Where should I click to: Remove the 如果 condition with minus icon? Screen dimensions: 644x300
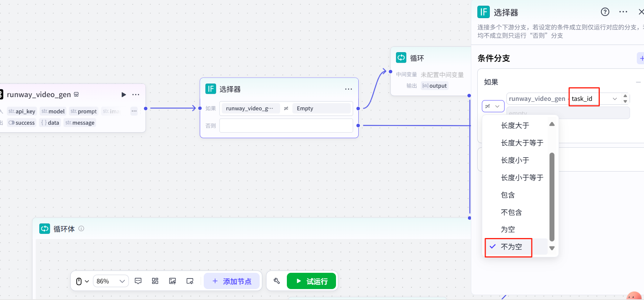638,82
